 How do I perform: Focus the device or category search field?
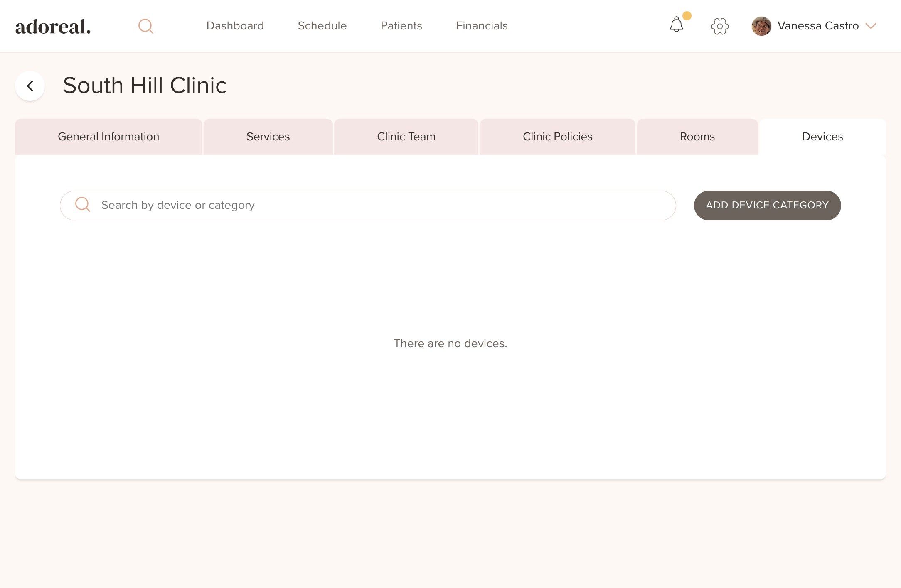click(x=374, y=205)
